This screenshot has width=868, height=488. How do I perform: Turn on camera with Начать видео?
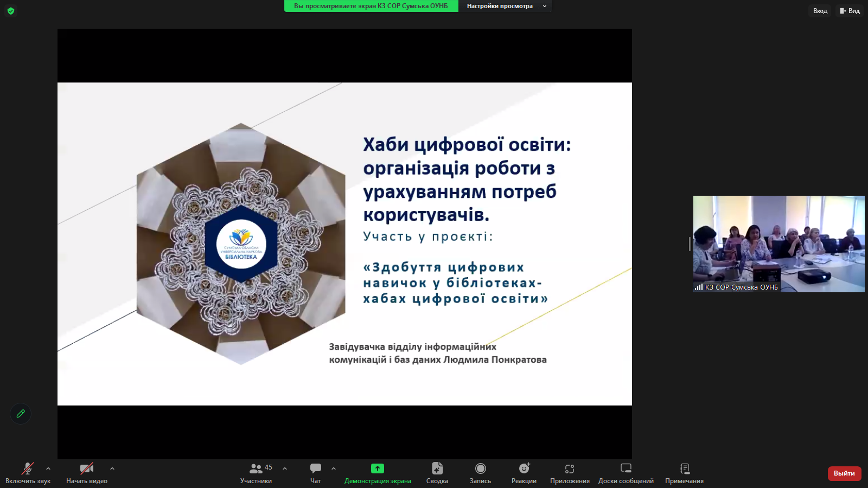click(87, 473)
